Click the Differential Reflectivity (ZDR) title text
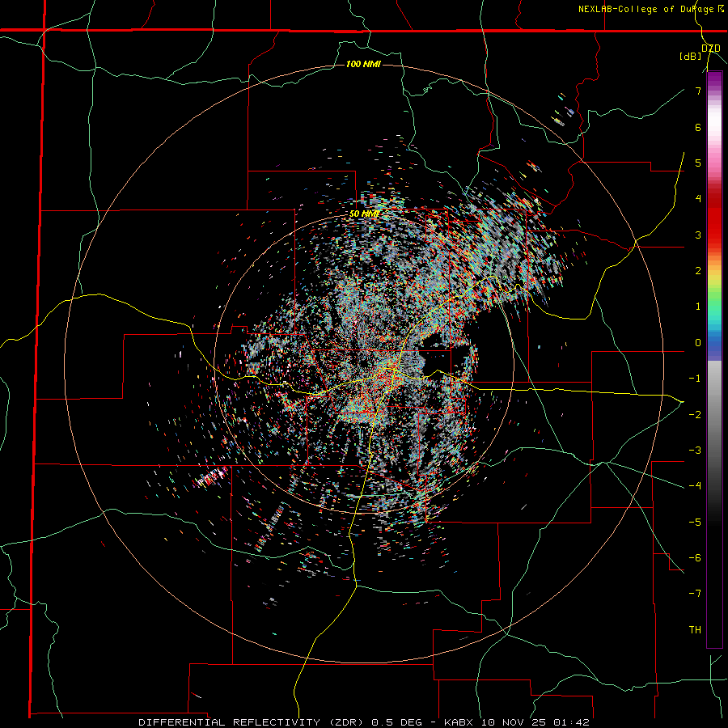The height and width of the screenshot is (728, 728). (253, 722)
